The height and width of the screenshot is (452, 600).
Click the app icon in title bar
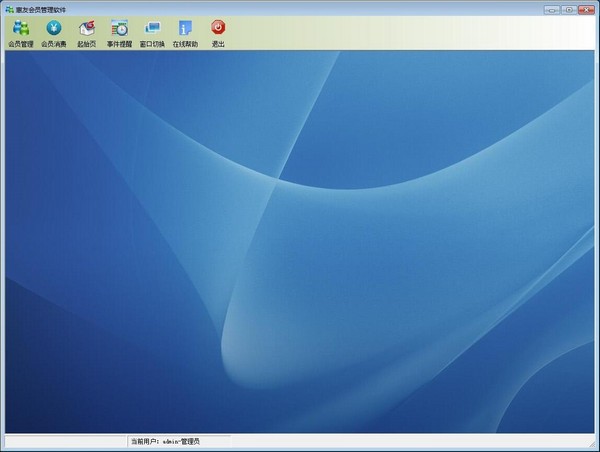(x=8, y=9)
